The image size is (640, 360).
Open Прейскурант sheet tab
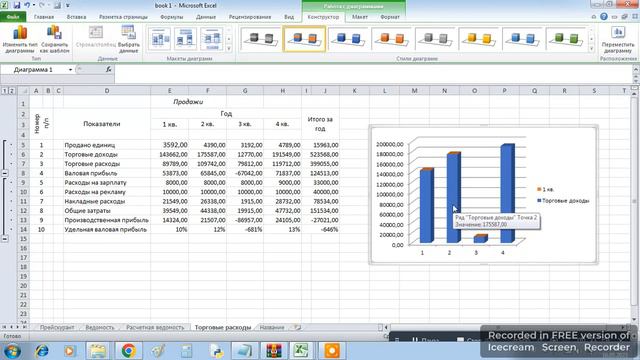(57, 327)
